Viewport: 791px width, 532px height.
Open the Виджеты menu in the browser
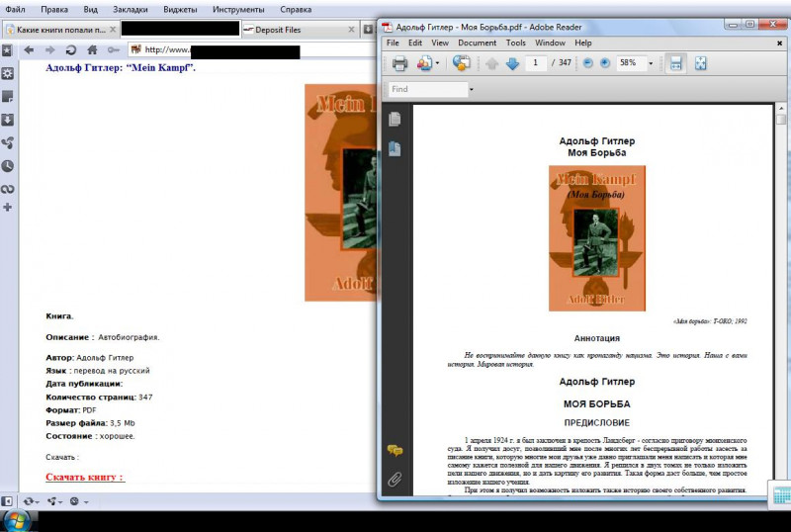click(x=180, y=9)
